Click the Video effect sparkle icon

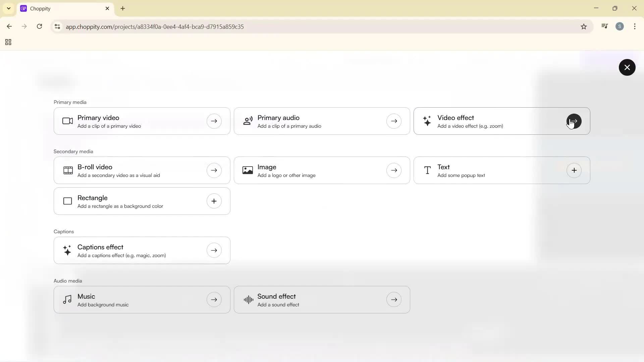click(427, 121)
